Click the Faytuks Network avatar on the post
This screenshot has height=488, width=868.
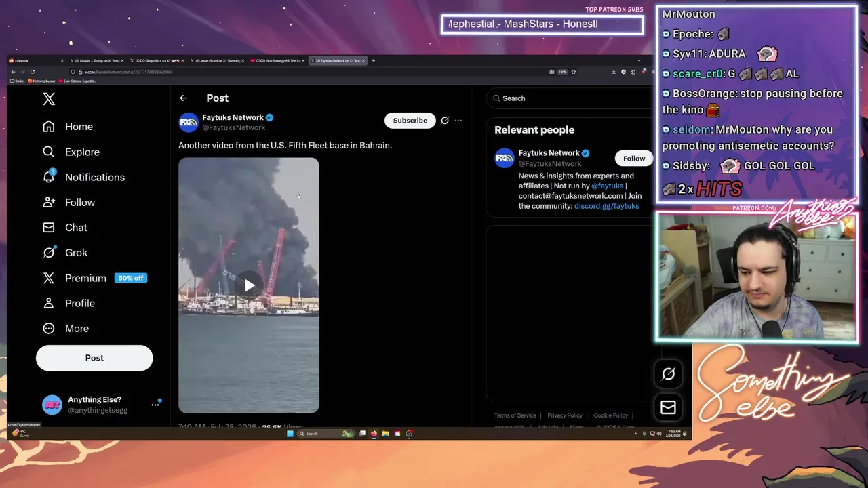click(188, 122)
